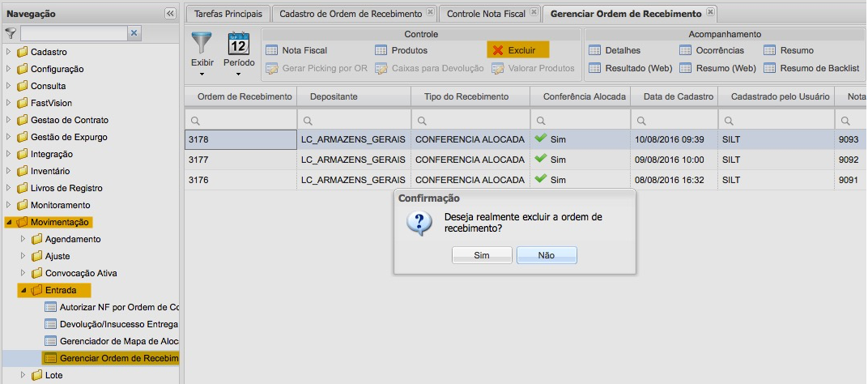The height and width of the screenshot is (384, 868).
Task: Open Devolução/Insucesso Entrega item
Action: [x=111, y=324]
